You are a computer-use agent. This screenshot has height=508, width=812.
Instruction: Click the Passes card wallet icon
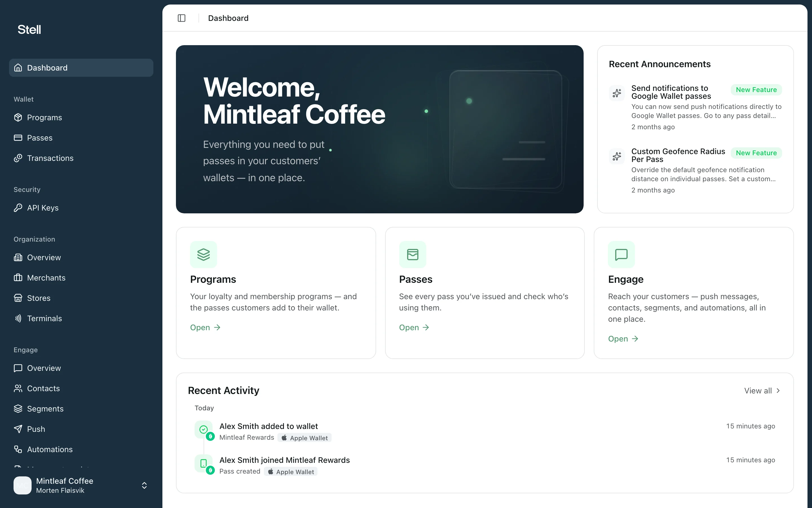pos(413,255)
